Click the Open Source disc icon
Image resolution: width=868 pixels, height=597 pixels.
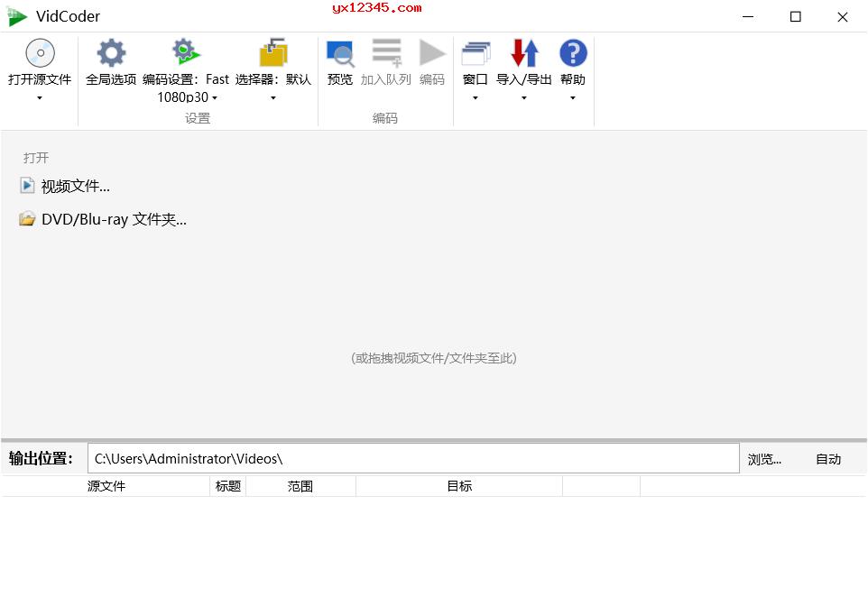pos(40,53)
